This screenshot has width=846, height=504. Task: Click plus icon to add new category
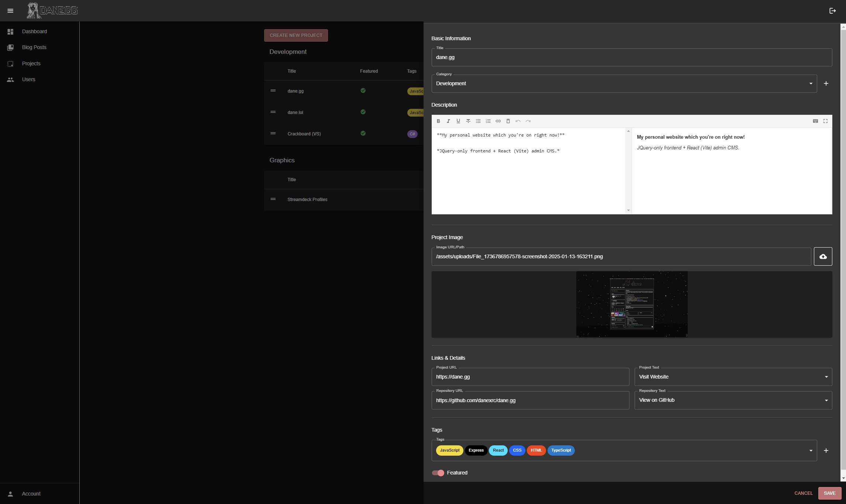pos(826,84)
